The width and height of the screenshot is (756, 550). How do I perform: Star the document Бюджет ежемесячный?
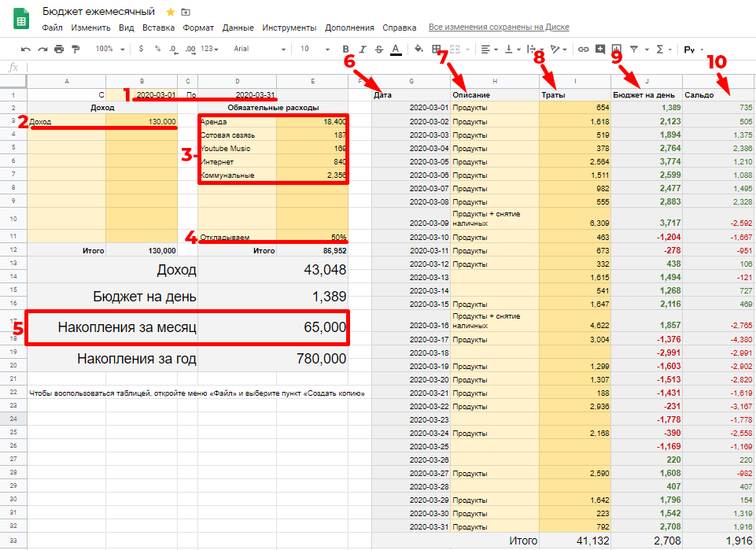coord(170,12)
